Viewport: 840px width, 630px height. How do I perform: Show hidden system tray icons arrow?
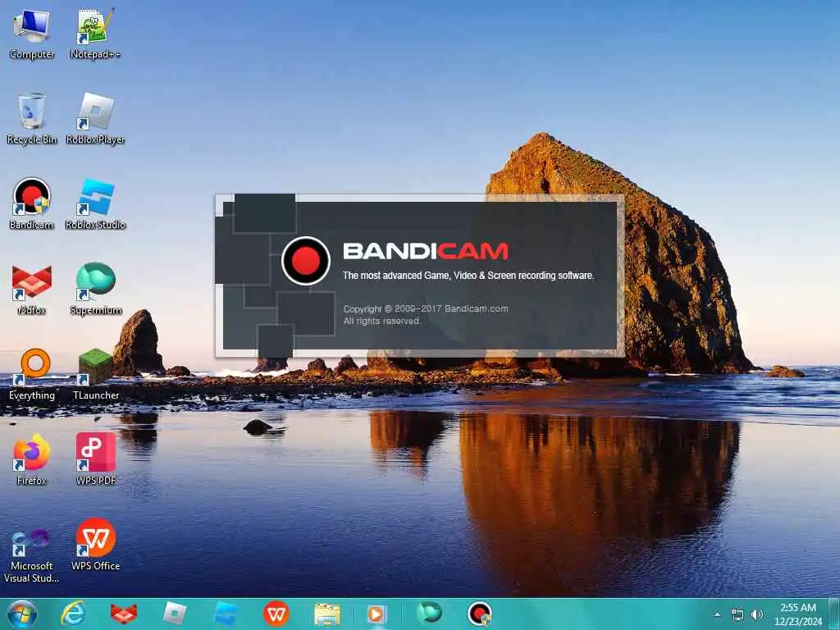click(x=717, y=614)
